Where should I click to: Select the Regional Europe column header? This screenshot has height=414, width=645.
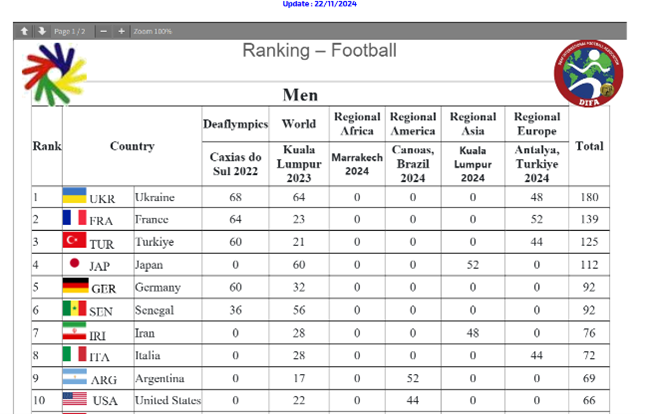click(537, 124)
